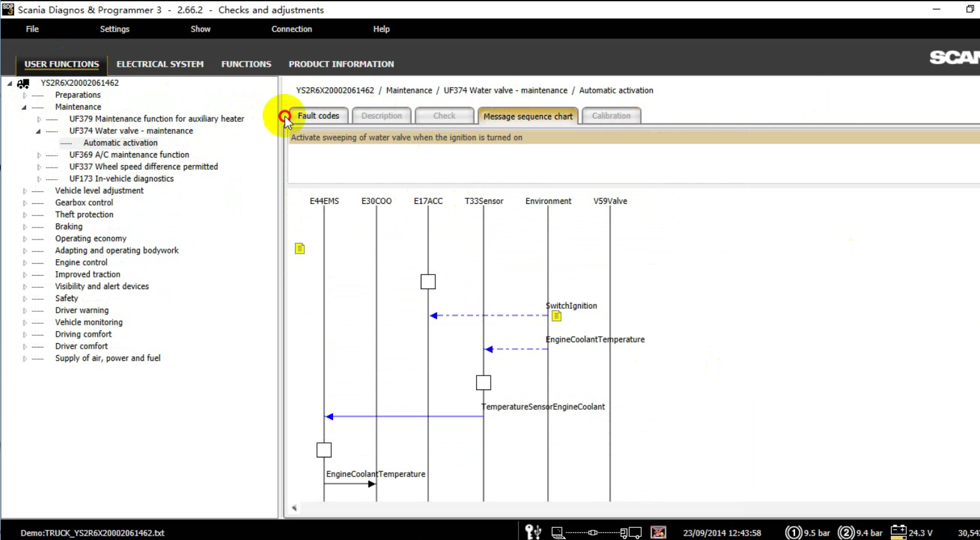This screenshot has width=980, height=540.
Task: Select the Driver warning tree item
Action: (82, 311)
